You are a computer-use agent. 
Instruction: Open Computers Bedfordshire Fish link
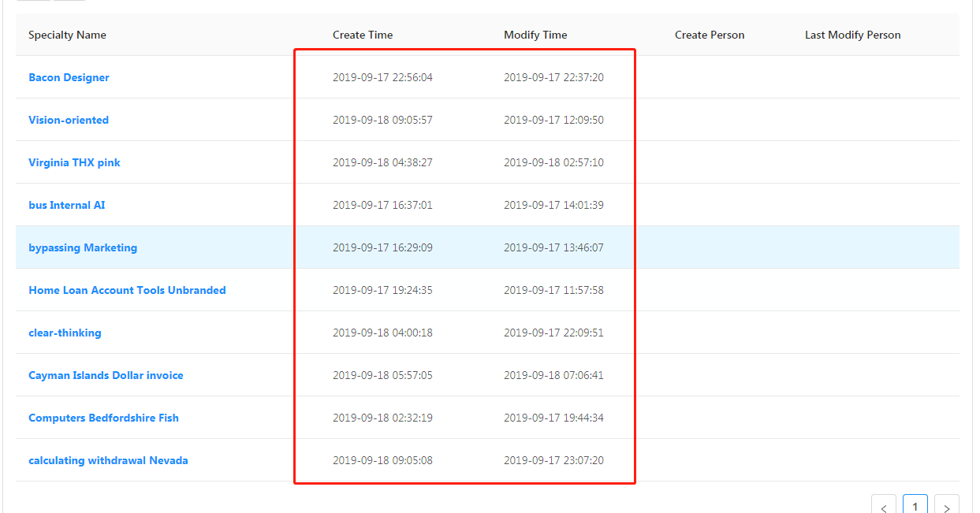[x=103, y=418]
